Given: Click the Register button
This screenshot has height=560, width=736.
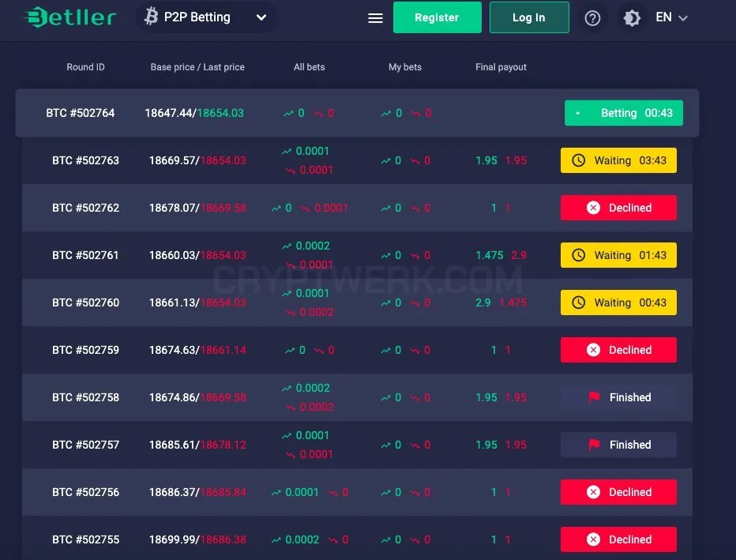Looking at the screenshot, I should [437, 17].
